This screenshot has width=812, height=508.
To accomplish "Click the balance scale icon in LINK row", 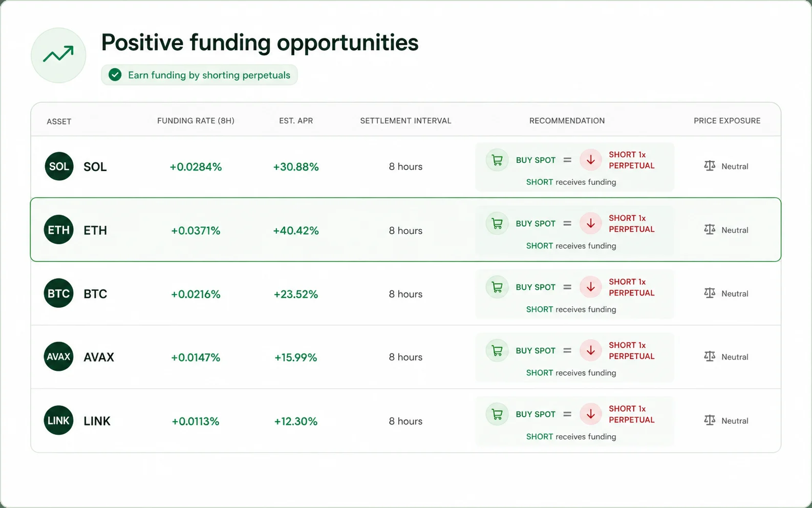I will 710,420.
